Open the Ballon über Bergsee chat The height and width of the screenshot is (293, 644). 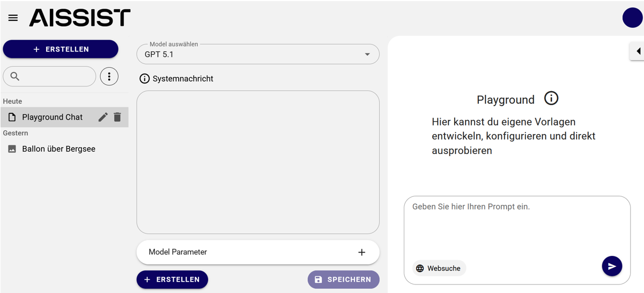coord(64,149)
